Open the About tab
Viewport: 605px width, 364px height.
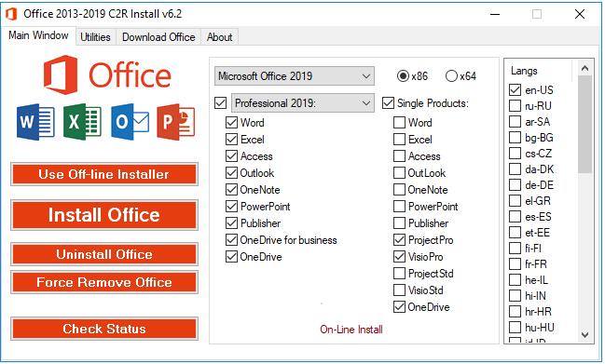click(x=220, y=37)
